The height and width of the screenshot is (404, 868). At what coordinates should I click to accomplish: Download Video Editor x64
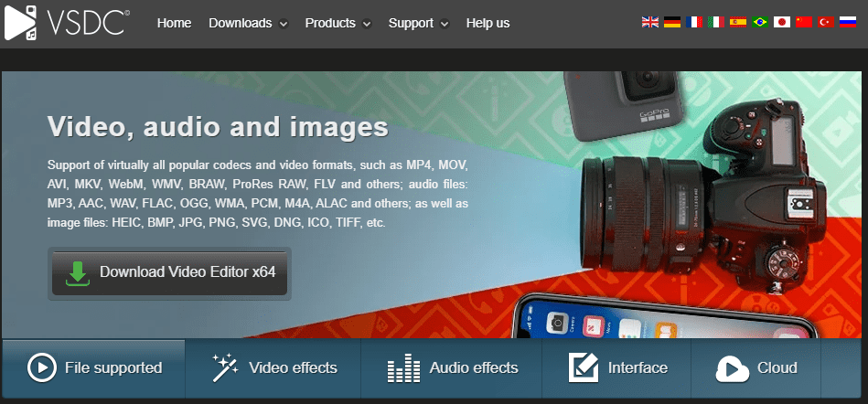click(169, 273)
